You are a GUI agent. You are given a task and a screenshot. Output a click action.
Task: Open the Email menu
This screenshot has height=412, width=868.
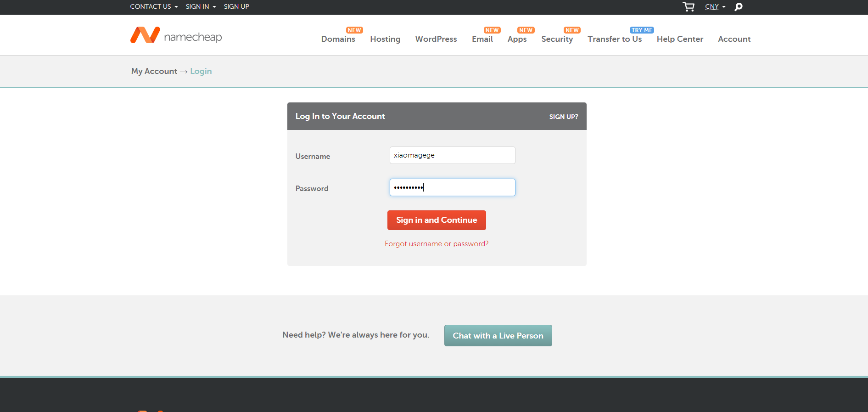482,39
